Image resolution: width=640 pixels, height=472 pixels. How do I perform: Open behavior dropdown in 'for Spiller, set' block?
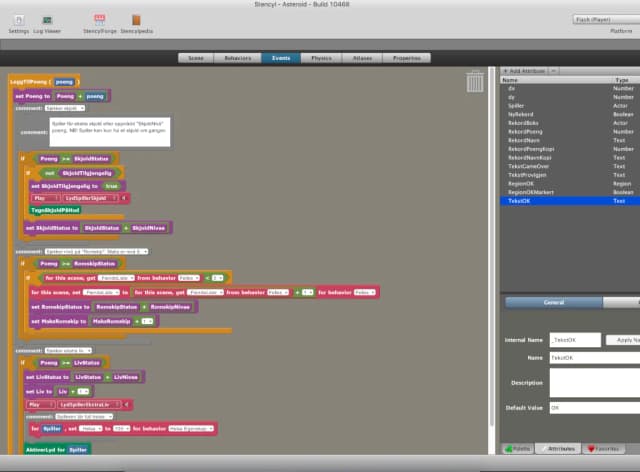coord(191,429)
